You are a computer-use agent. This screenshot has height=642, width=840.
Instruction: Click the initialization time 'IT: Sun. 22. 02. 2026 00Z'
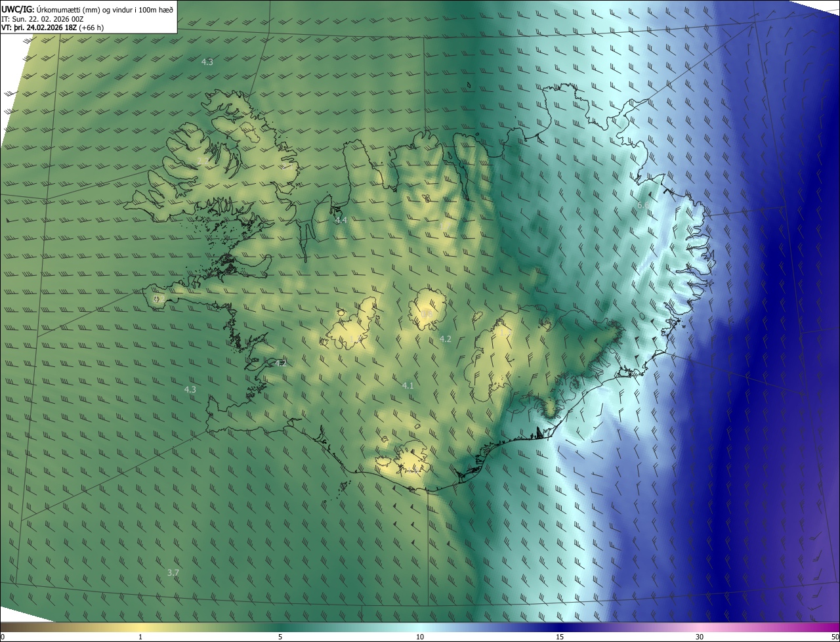click(x=42, y=19)
